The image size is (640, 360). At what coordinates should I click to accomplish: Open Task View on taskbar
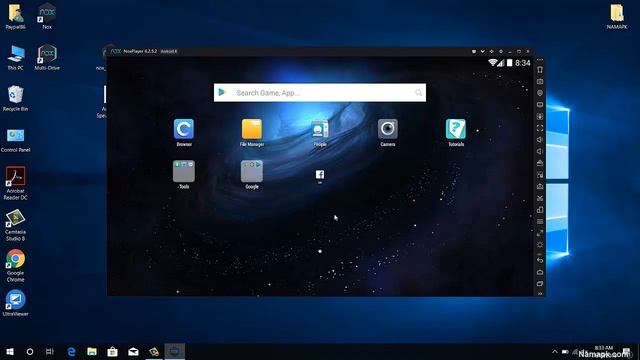pos(50,351)
